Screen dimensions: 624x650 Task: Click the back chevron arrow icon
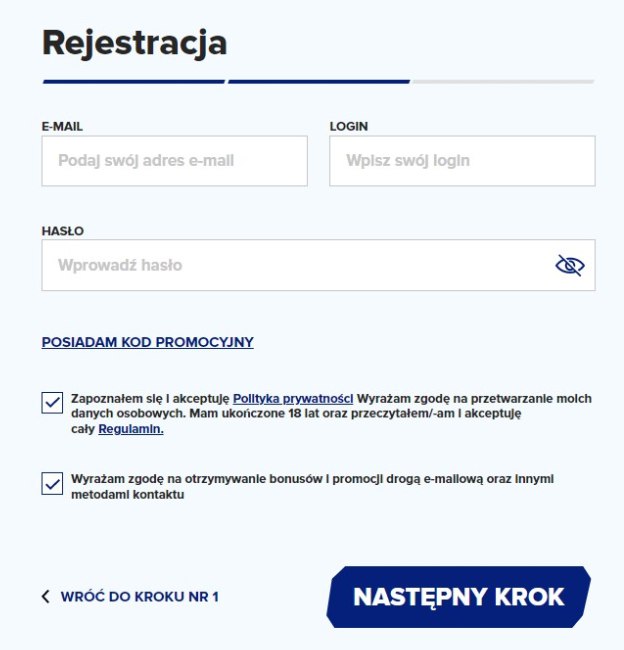pyautogui.click(x=46, y=597)
